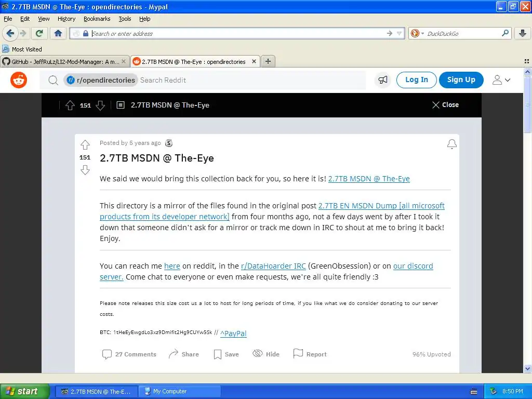
Task: Reload the current page
Action: pos(39,33)
